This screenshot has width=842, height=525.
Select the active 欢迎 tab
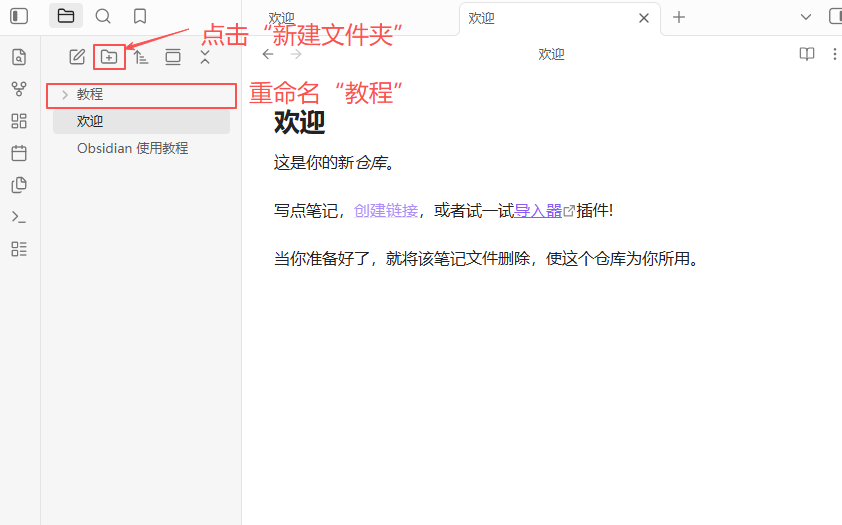(x=560, y=18)
